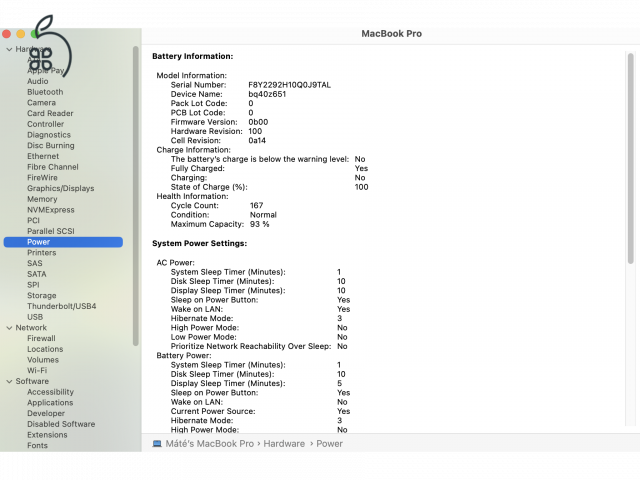Select Developer under Software
The width and height of the screenshot is (640, 480).
46,413
